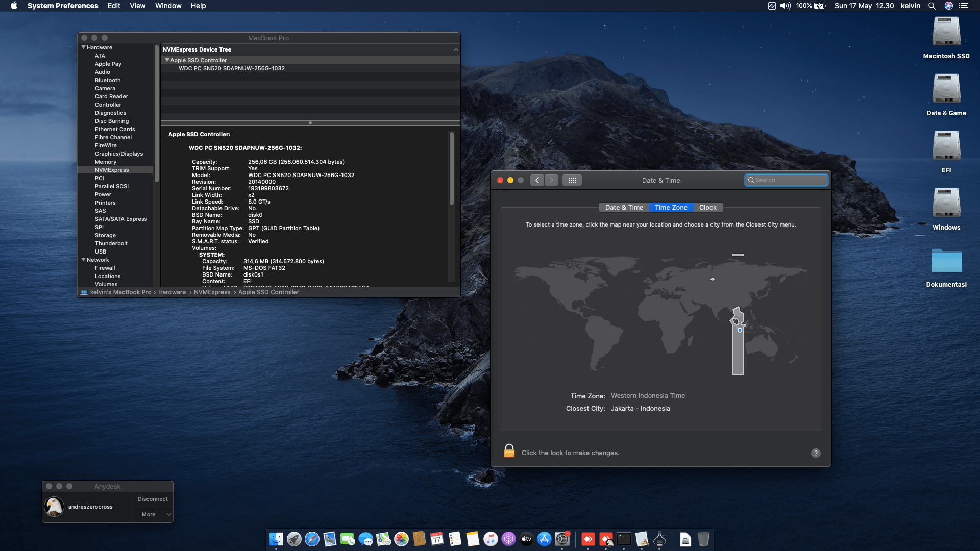Switch to the Clock tab
This screenshot has height=551, width=980.
pos(707,207)
